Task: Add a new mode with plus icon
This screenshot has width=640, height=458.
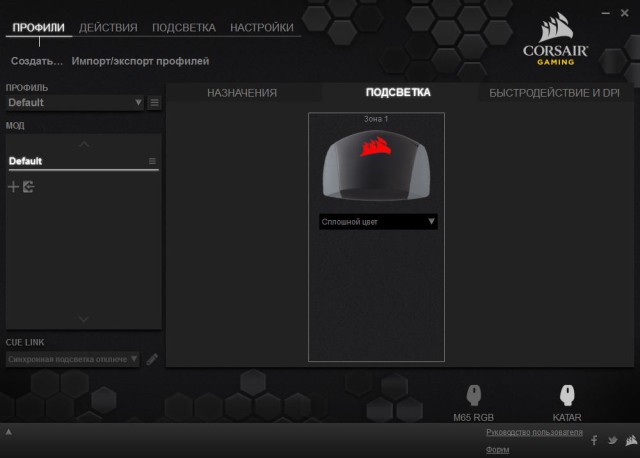Action: [13, 187]
